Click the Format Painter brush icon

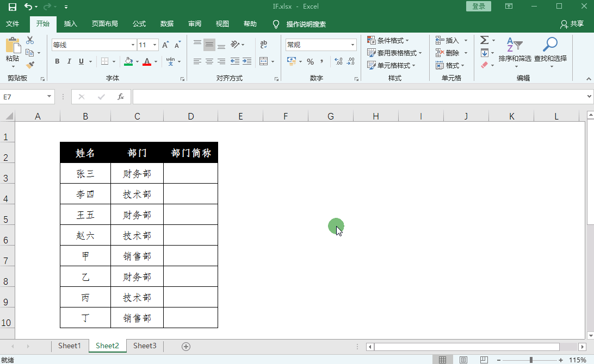pos(30,65)
